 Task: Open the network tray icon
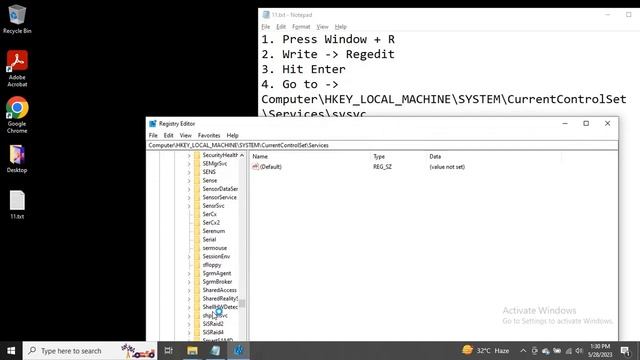(569, 351)
